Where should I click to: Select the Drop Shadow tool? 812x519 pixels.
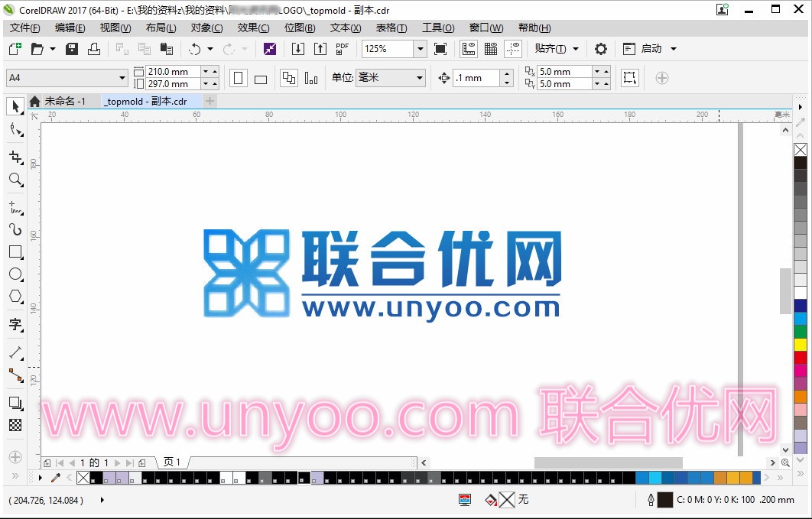[15, 403]
